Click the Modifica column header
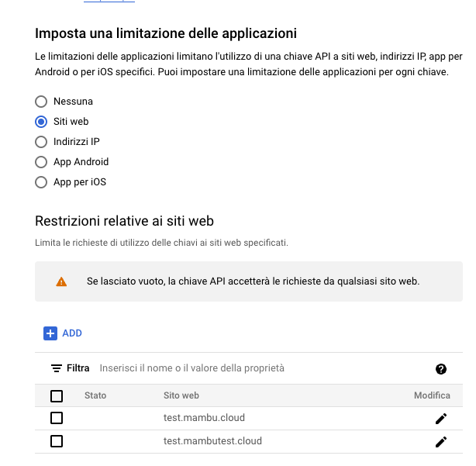476x466 pixels. (x=432, y=395)
